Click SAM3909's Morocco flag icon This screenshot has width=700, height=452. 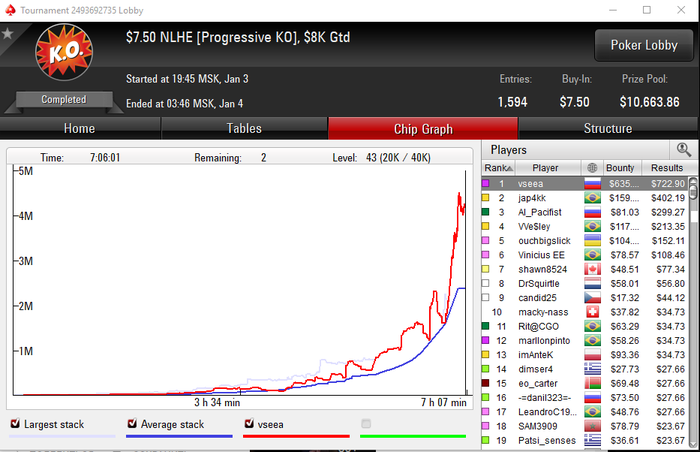tap(592, 427)
